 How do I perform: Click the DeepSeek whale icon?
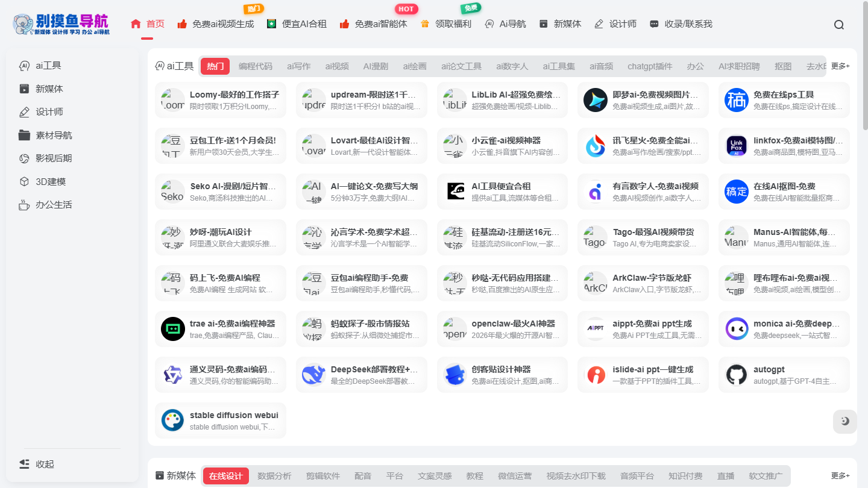point(314,375)
